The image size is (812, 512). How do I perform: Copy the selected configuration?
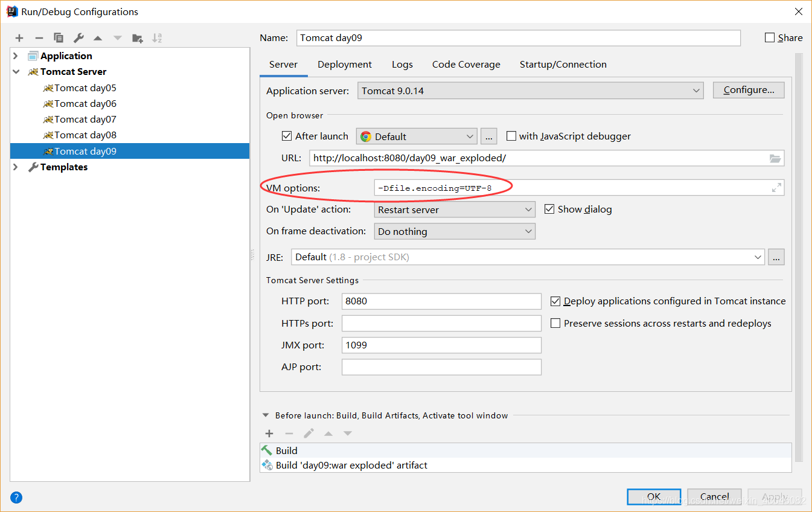tap(59, 38)
